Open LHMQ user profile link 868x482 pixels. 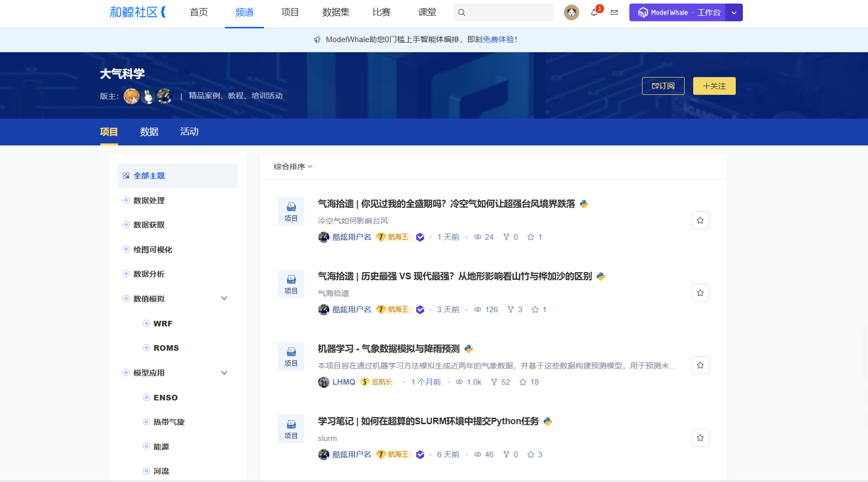point(344,382)
